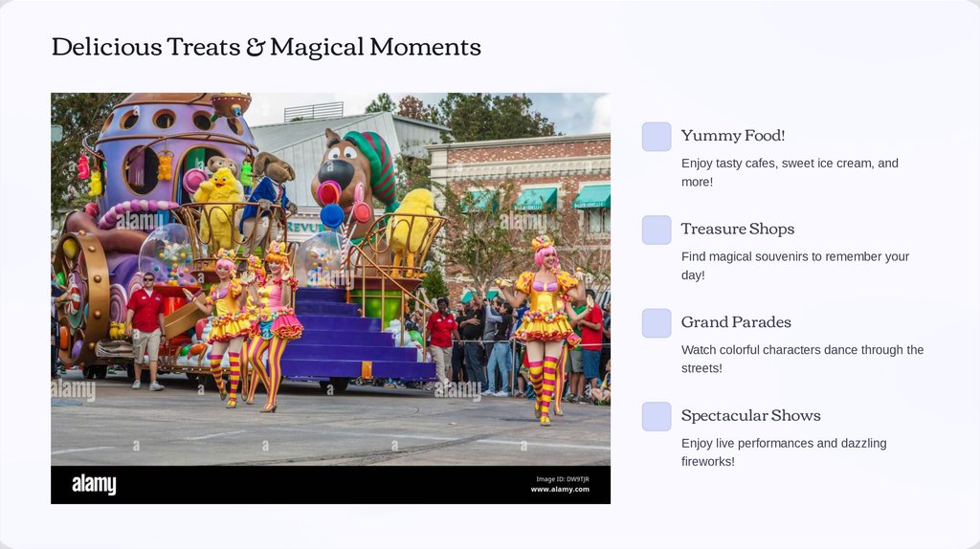Click the alamy logo in the black bar
Image resolution: width=980 pixels, height=549 pixels.
coord(94,485)
